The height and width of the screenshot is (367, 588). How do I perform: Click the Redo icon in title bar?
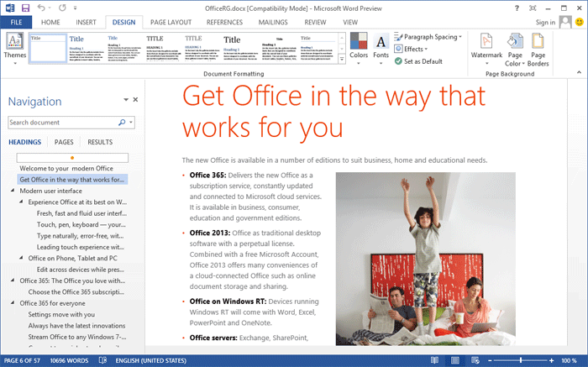(x=62, y=8)
